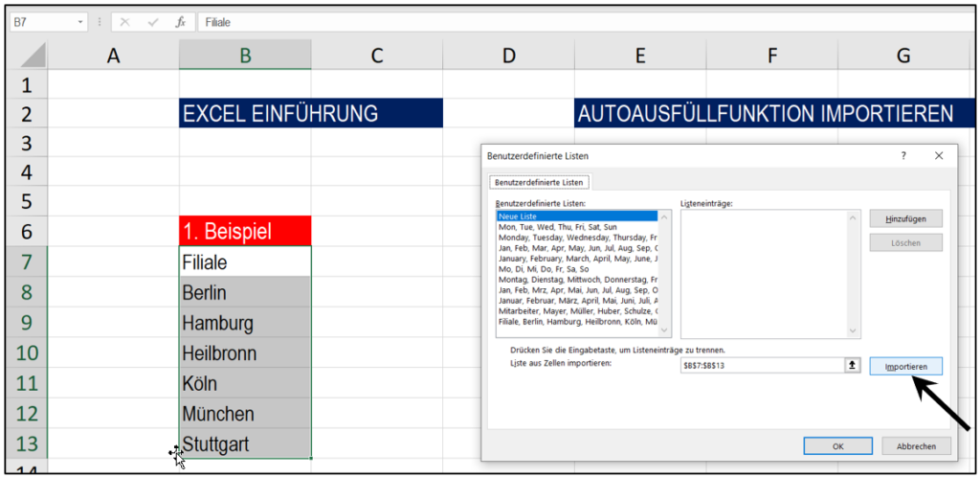Click the select all corner triangle

pos(33,56)
